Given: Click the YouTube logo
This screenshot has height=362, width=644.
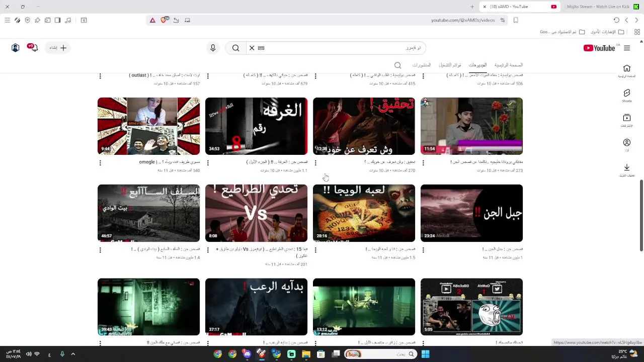Looking at the screenshot, I should point(599,48).
